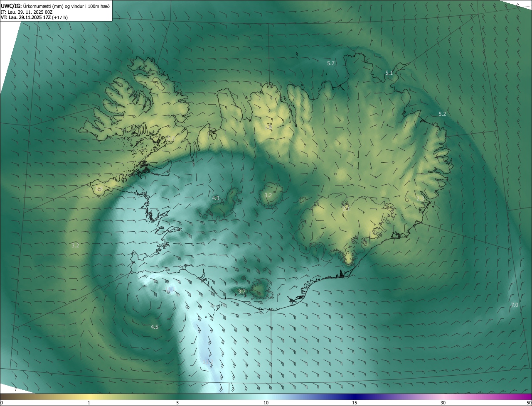532x406 pixels.
Task: Select the 'IT: Lau. 29. 11. 2025 00Z' line
Action: click(x=27, y=12)
